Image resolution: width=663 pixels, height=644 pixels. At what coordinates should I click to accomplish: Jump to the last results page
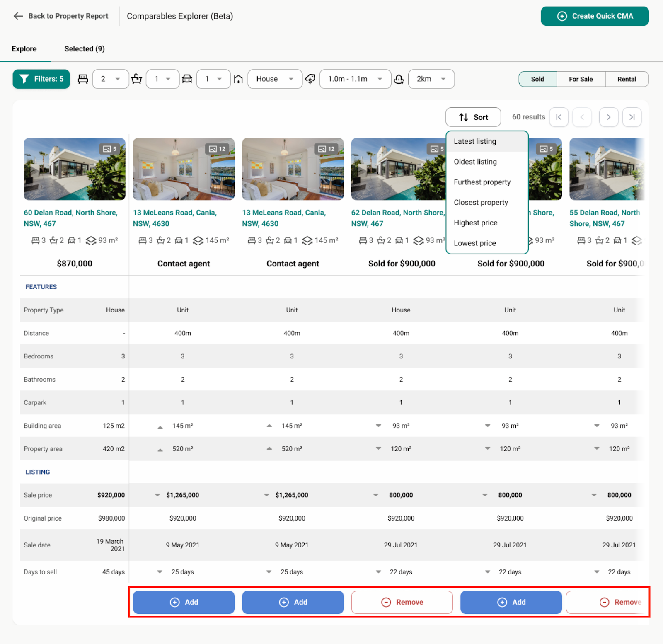(632, 117)
